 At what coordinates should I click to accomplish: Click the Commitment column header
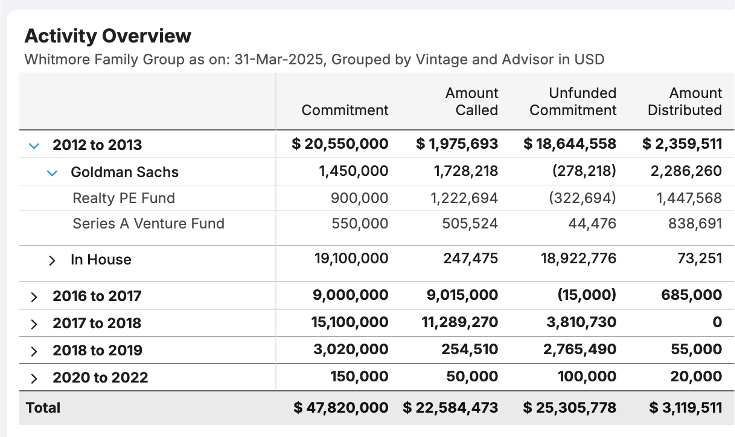tap(344, 110)
